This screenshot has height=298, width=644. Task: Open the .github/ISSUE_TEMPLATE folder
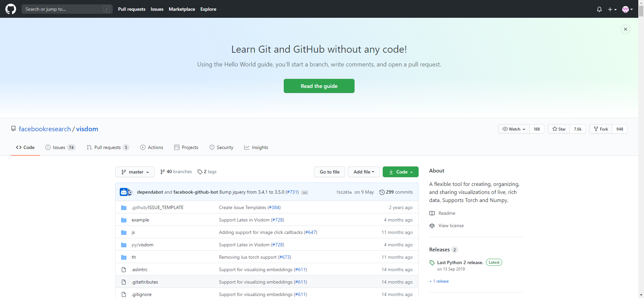click(158, 207)
